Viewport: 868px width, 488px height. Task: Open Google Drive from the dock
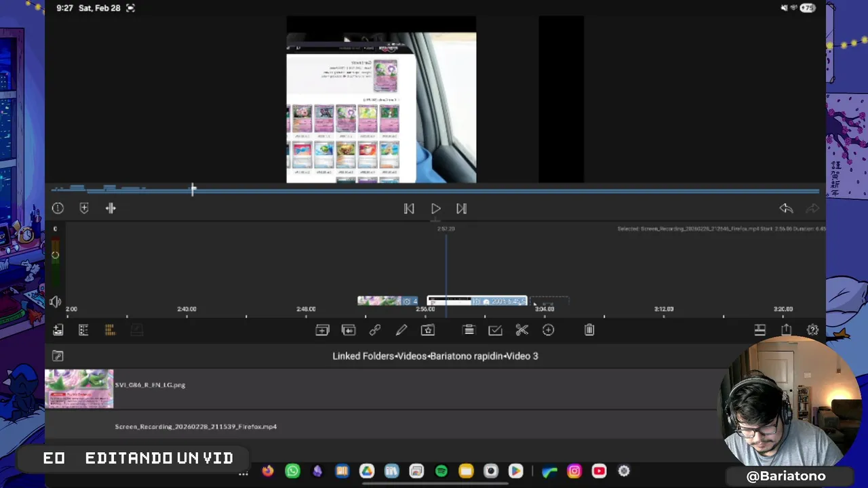367,471
